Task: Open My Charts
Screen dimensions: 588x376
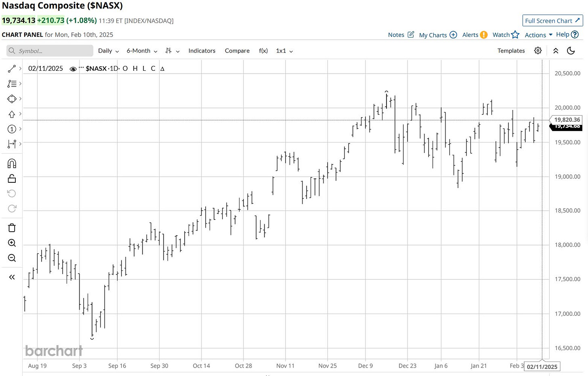Action: 433,35
